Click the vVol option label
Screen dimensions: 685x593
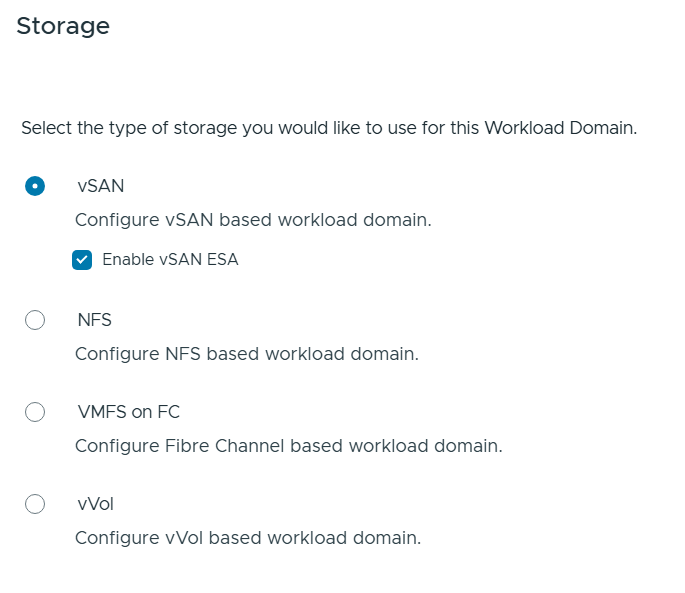(95, 504)
